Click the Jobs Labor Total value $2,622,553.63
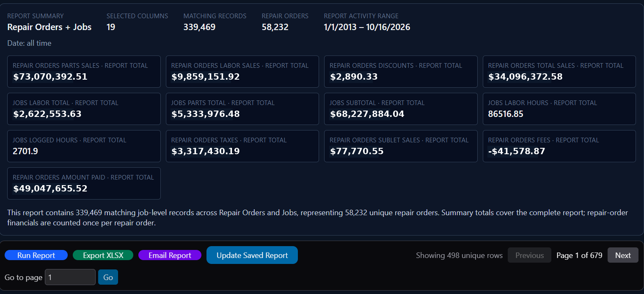The width and height of the screenshot is (644, 294). tap(47, 114)
